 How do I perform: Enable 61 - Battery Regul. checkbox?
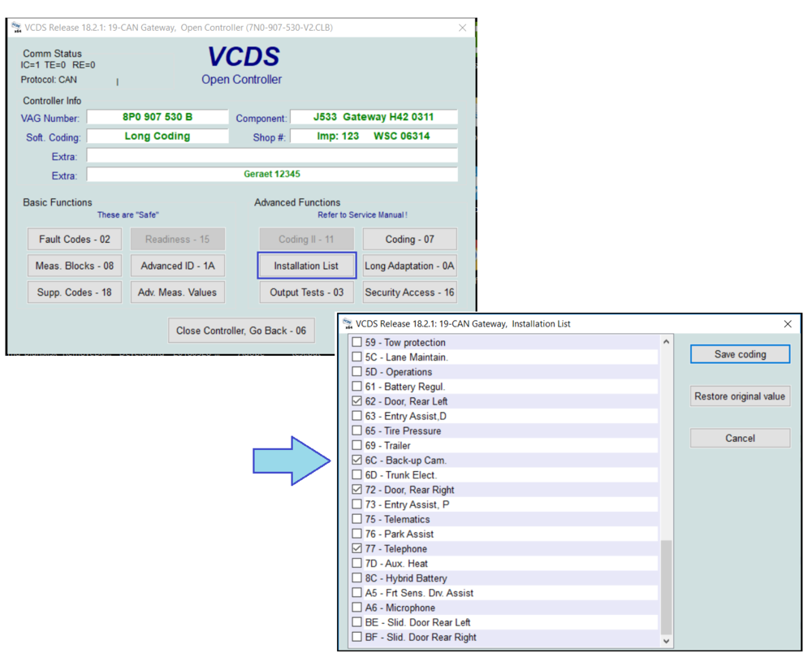[x=356, y=387]
